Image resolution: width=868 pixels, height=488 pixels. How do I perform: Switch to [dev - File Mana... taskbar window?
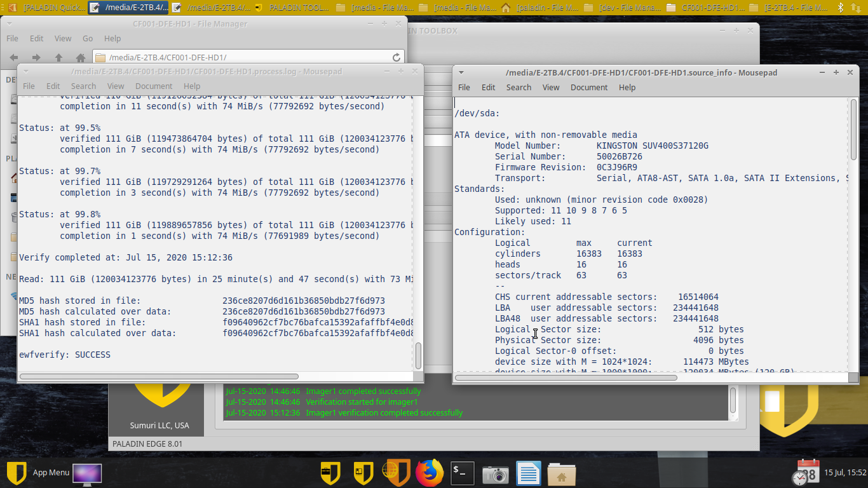click(x=621, y=8)
